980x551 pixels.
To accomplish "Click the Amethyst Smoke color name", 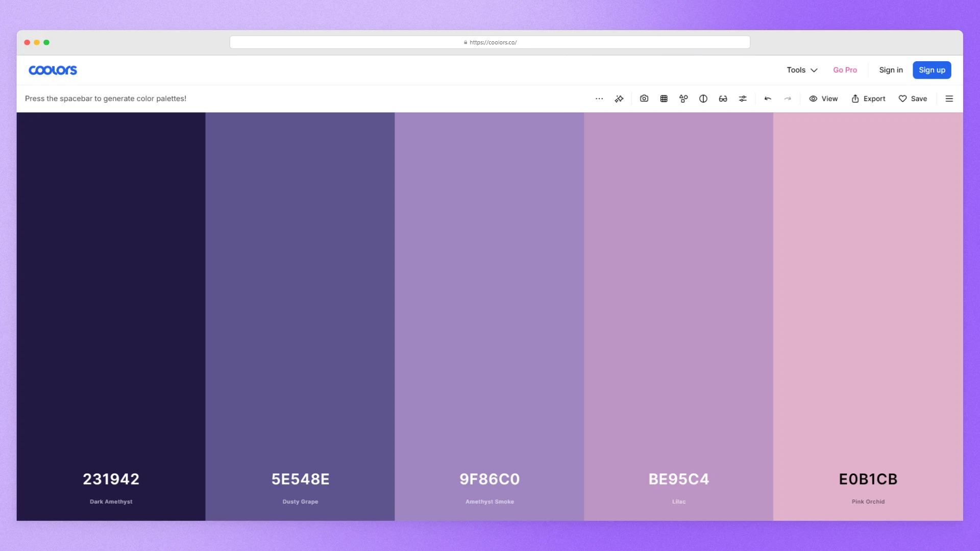I will pos(489,502).
